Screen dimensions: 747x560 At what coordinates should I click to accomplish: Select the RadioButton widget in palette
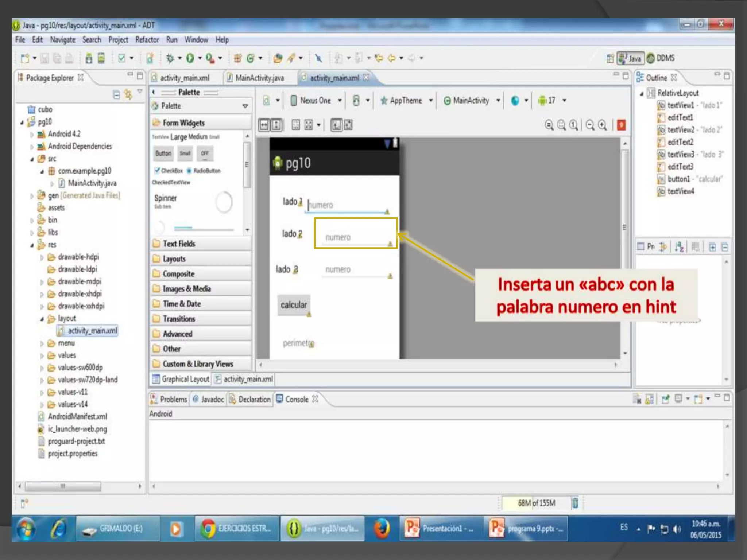[204, 171]
